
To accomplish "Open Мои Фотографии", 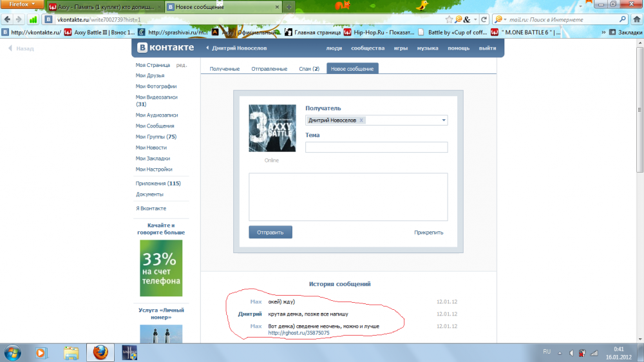I will [156, 86].
